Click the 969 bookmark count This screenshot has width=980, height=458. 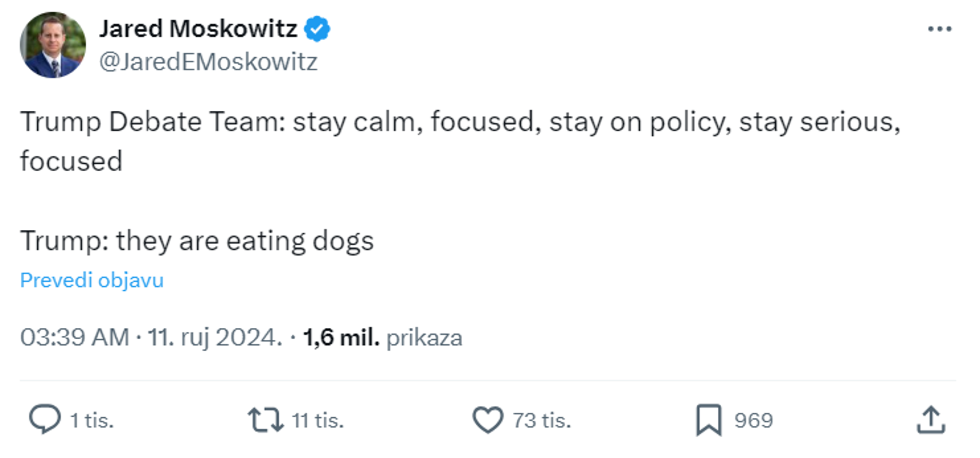(754, 420)
